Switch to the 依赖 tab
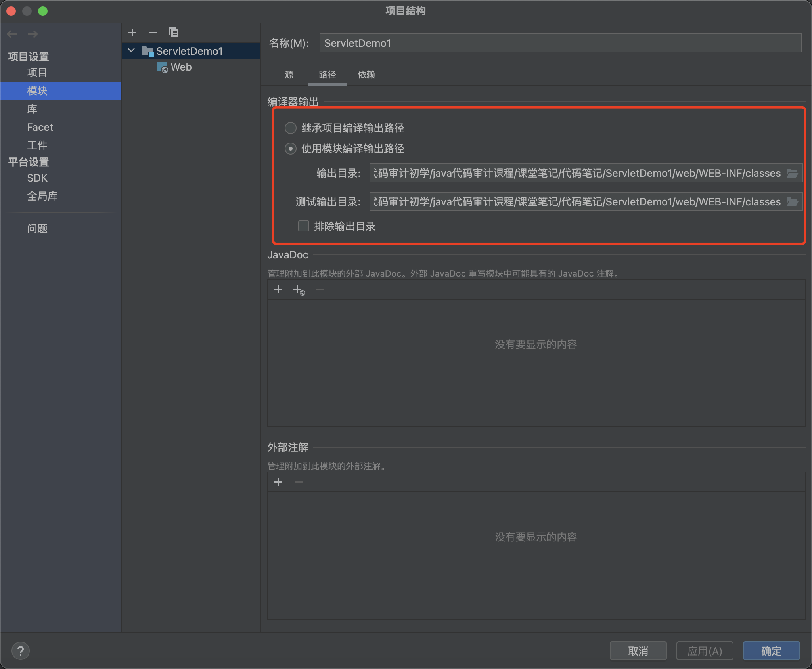 pos(366,75)
